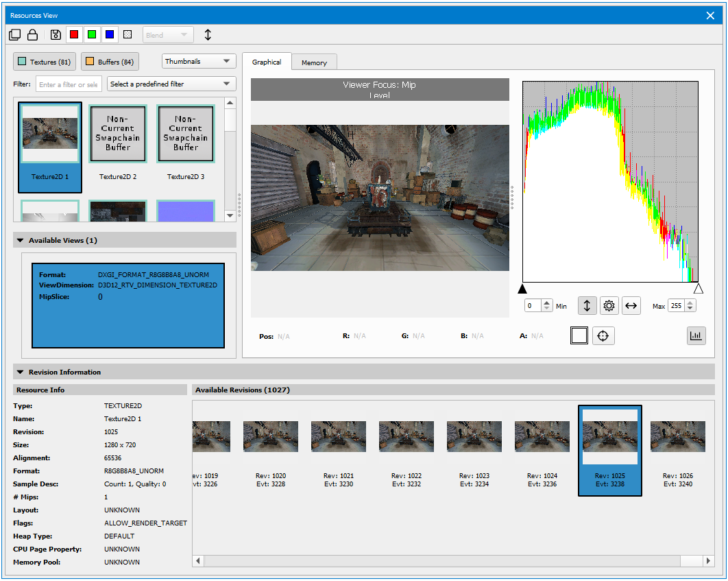This screenshot has width=728, height=581.
Task: Toggle the blue channel button
Action: pos(110,35)
